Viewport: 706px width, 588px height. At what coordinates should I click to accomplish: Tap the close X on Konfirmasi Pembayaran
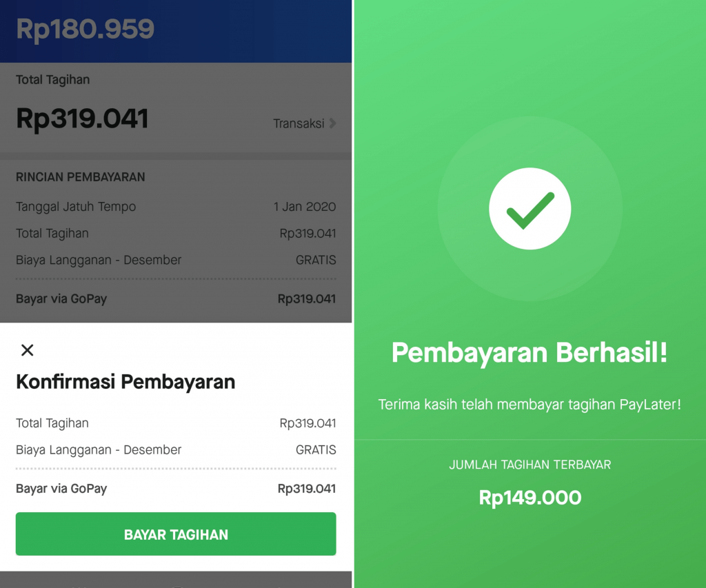[x=27, y=350]
